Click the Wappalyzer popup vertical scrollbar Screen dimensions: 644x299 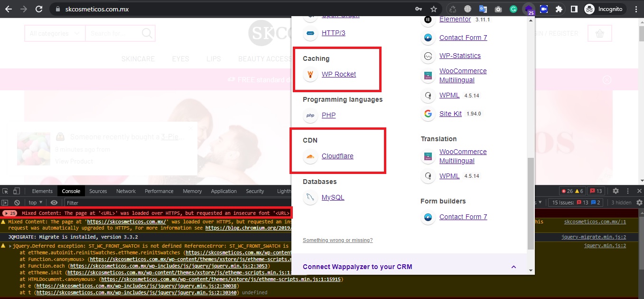pos(531,203)
